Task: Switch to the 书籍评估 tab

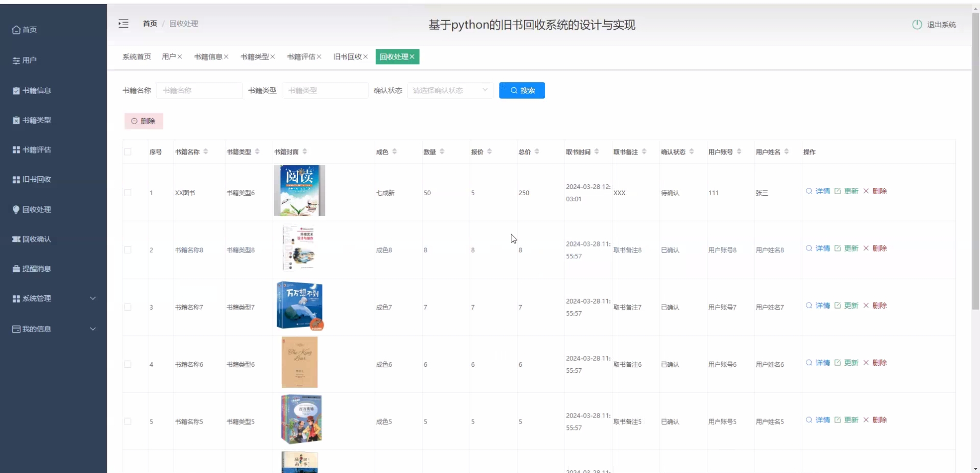Action: 301,57
